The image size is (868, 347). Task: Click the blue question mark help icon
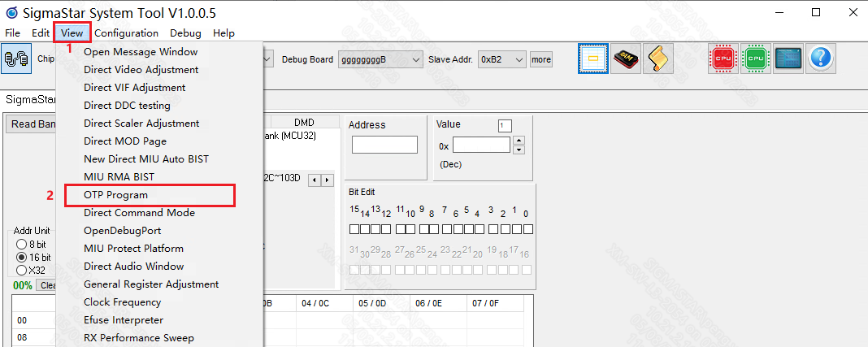tap(821, 59)
